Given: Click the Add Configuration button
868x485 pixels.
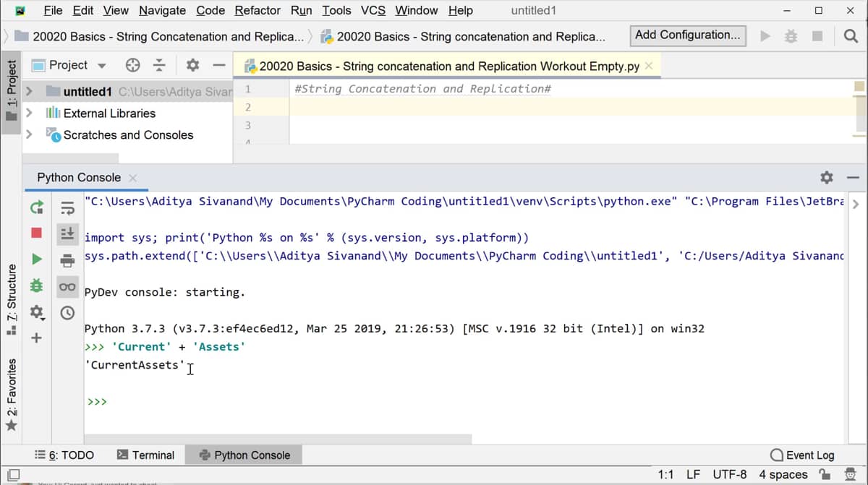Looking at the screenshot, I should point(688,35).
